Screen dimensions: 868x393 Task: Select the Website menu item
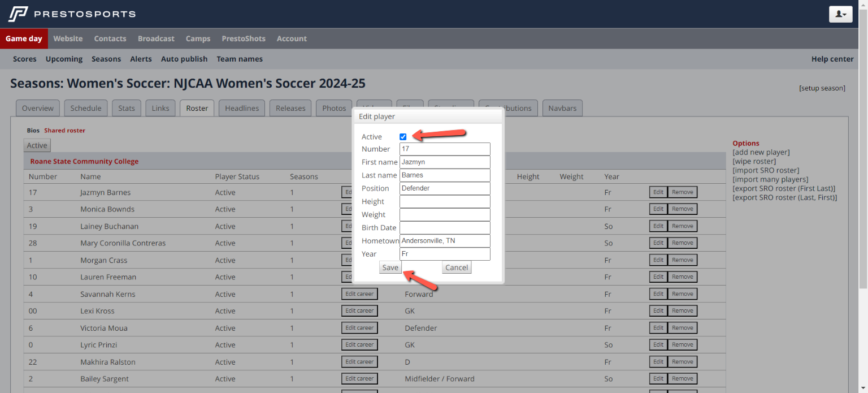point(68,38)
